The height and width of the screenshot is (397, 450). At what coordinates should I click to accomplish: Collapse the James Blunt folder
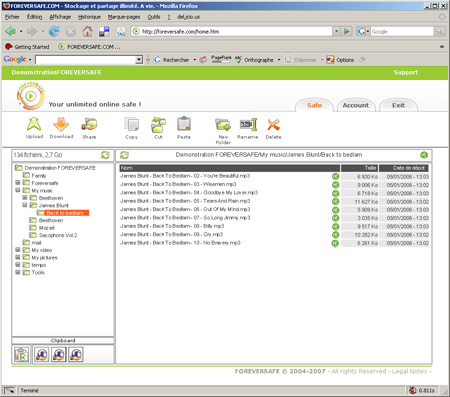pyautogui.click(x=25, y=205)
